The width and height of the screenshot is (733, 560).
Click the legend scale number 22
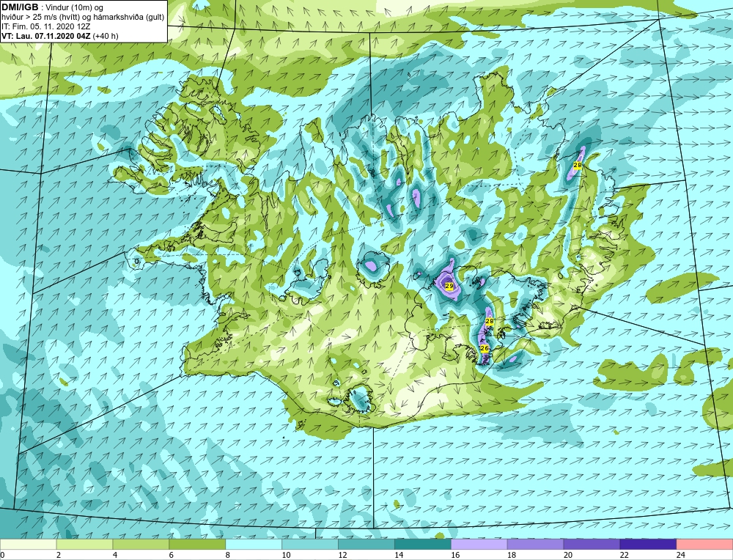[624, 555]
